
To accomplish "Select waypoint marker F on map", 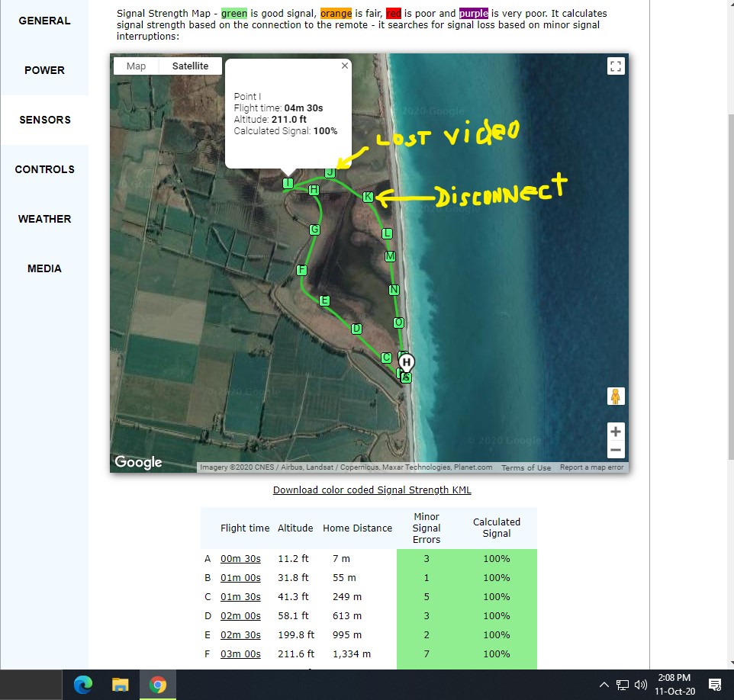I will click(301, 270).
